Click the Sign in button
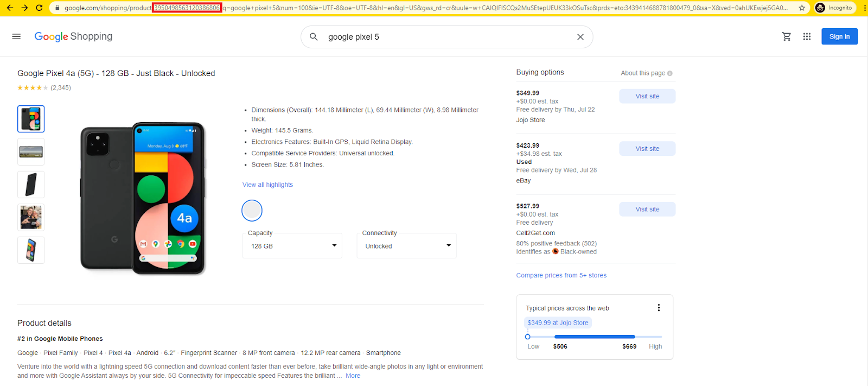This screenshot has width=868, height=386. pos(839,36)
